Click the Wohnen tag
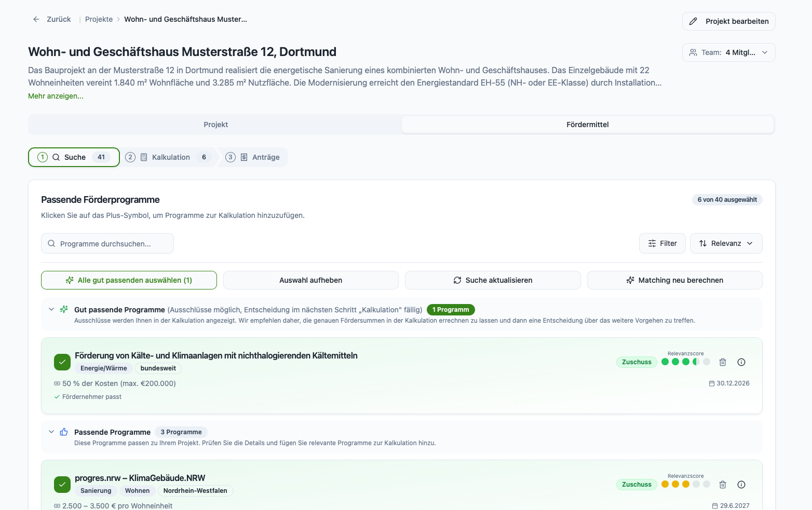Viewport: 812px width, 510px height. (x=137, y=491)
